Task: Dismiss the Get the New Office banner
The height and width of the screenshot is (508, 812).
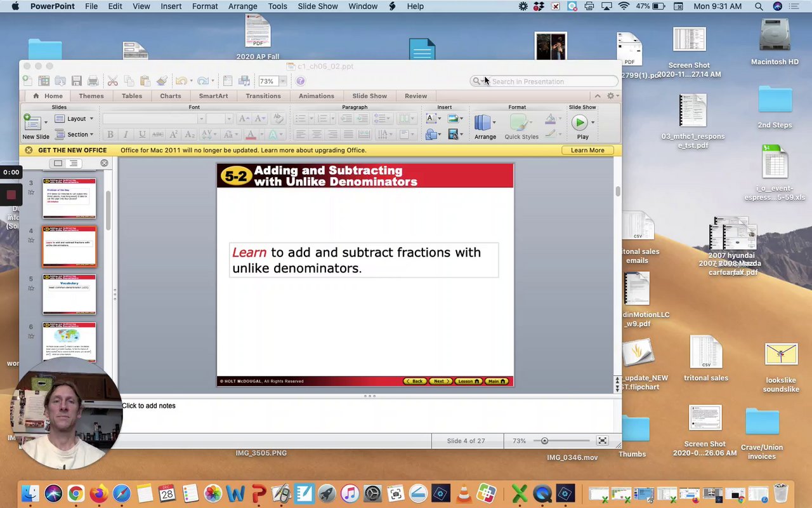Action: pos(29,150)
